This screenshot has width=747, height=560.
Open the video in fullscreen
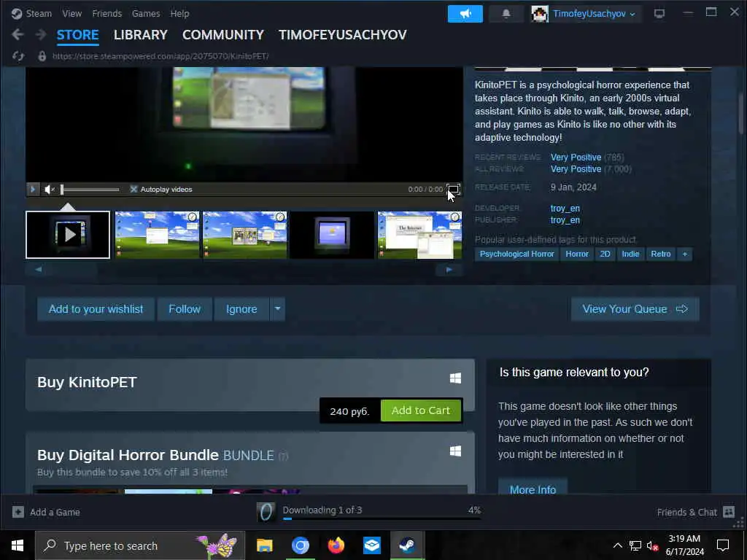453,189
